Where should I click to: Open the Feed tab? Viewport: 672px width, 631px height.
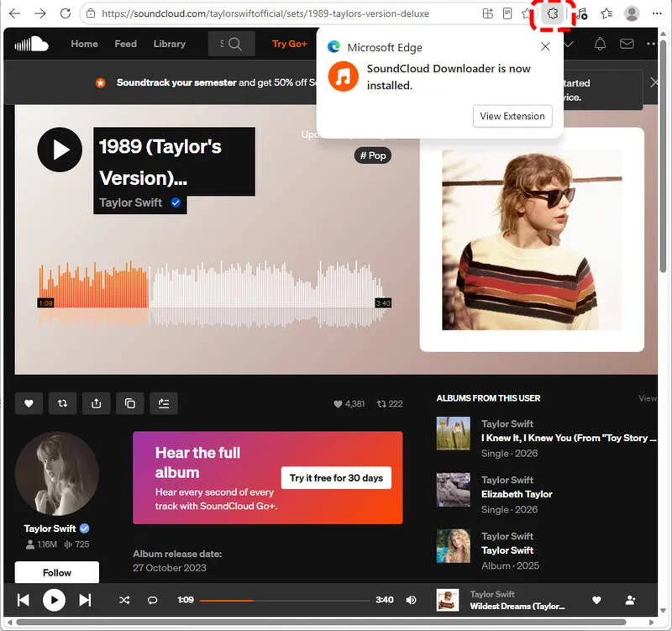125,44
